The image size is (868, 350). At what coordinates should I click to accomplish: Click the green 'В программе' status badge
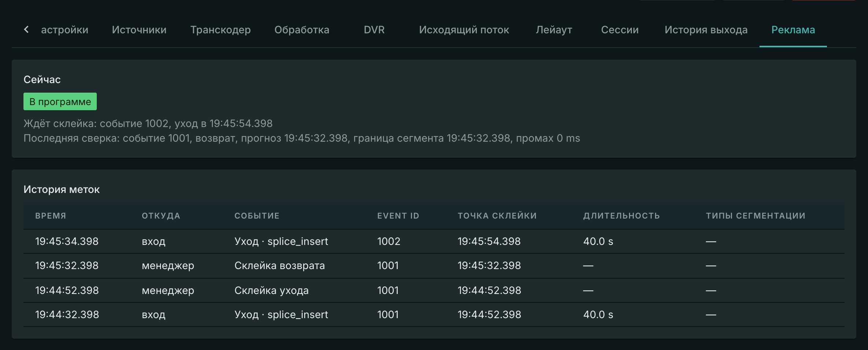pyautogui.click(x=60, y=101)
